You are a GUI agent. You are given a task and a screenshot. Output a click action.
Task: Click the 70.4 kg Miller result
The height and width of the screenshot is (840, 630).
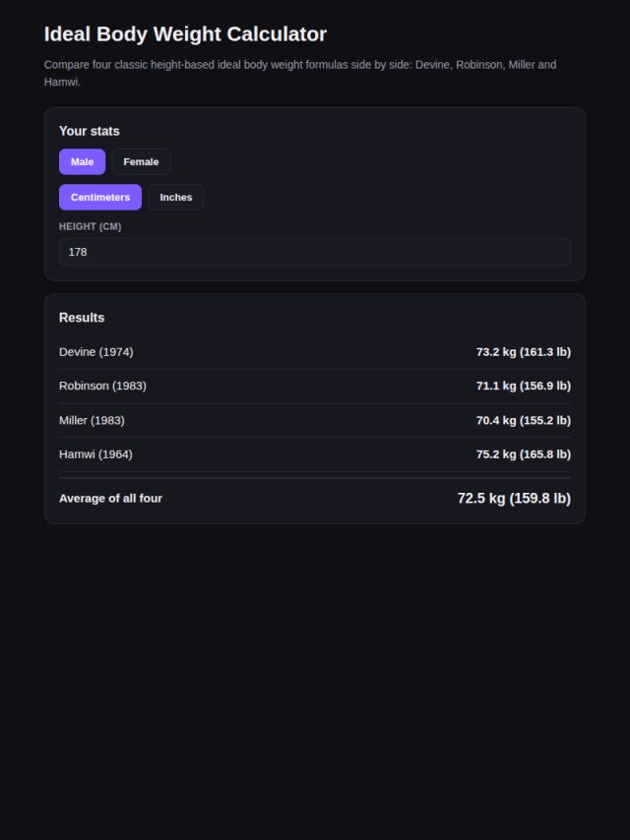point(524,421)
